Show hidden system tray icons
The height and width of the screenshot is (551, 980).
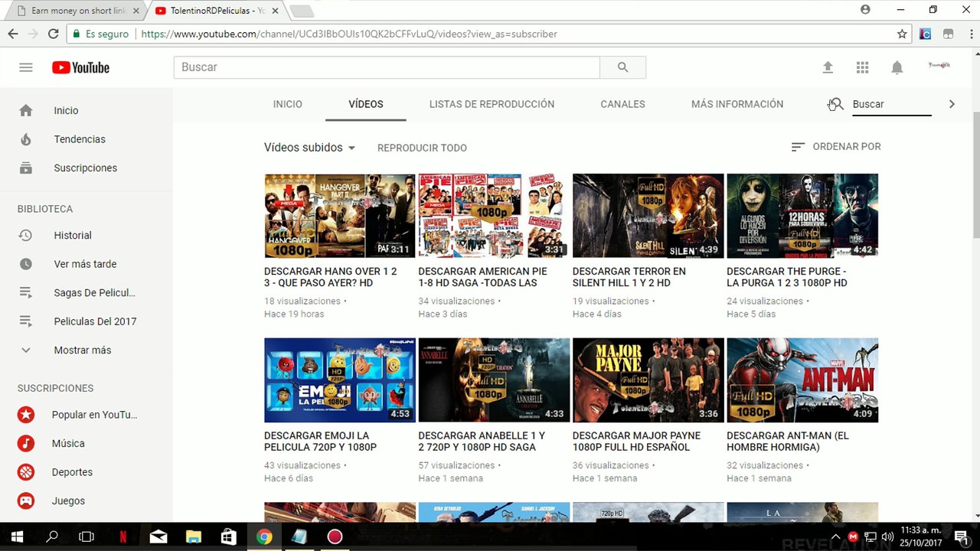coord(835,536)
